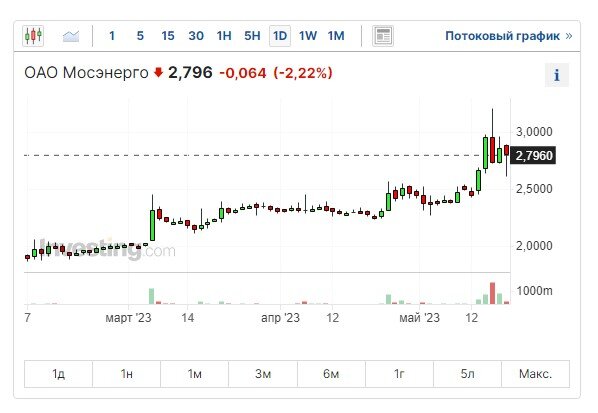Open the news panel icon
The image size is (598, 413).
click(x=383, y=36)
